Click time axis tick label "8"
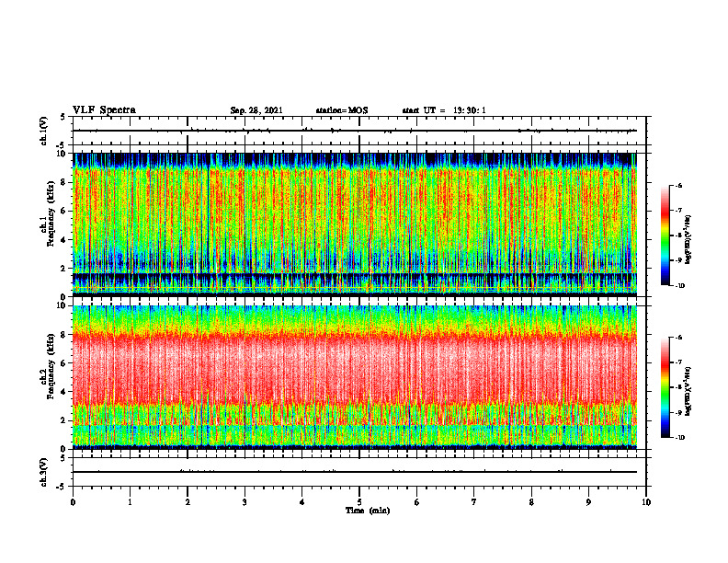Viewport: 728px width, 563px height. [531, 502]
